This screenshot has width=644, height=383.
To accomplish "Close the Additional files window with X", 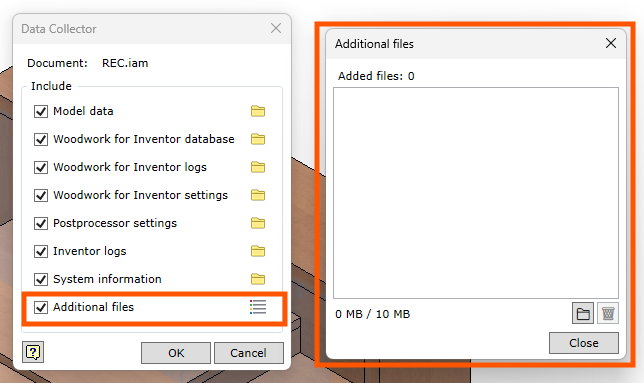I will tap(611, 43).
